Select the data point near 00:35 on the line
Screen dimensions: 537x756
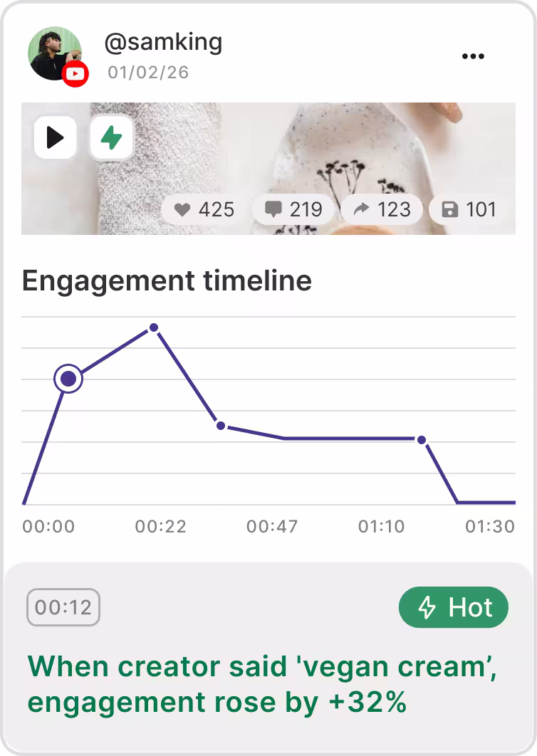(x=221, y=426)
